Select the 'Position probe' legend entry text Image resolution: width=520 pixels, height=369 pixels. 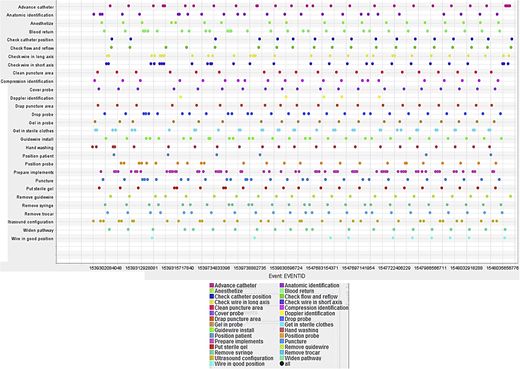click(302, 336)
